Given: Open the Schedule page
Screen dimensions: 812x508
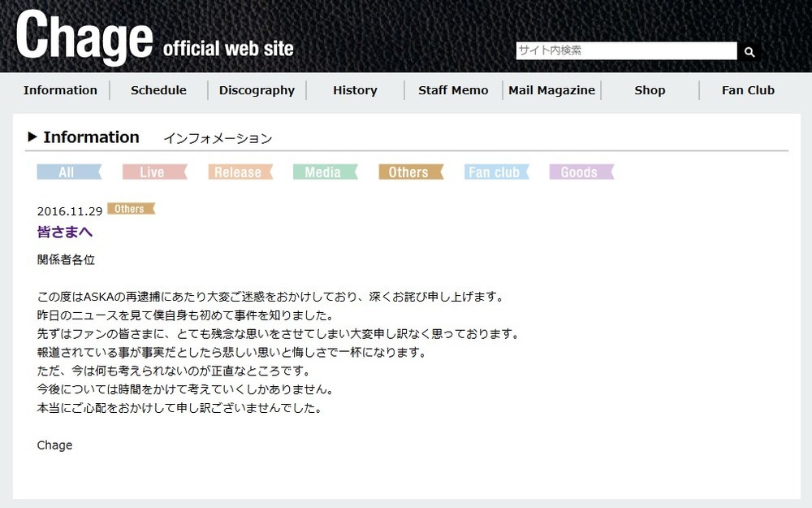Looking at the screenshot, I should pos(158,90).
